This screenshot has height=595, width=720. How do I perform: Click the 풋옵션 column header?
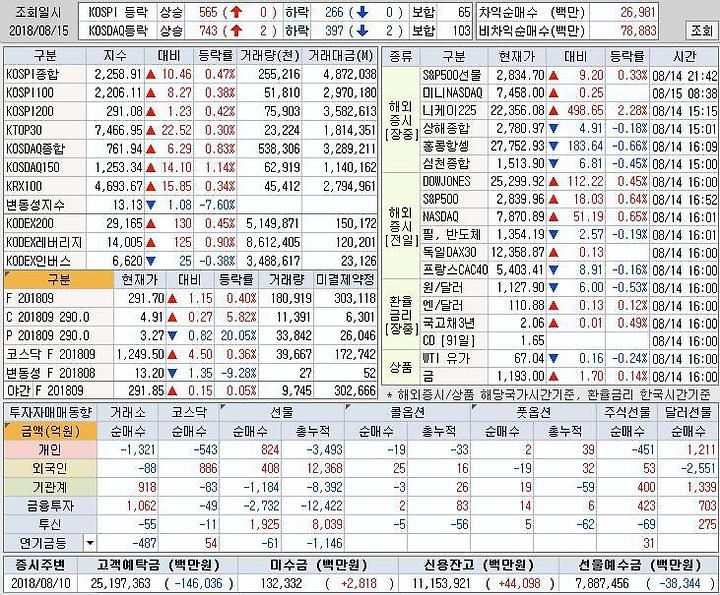coord(534,412)
